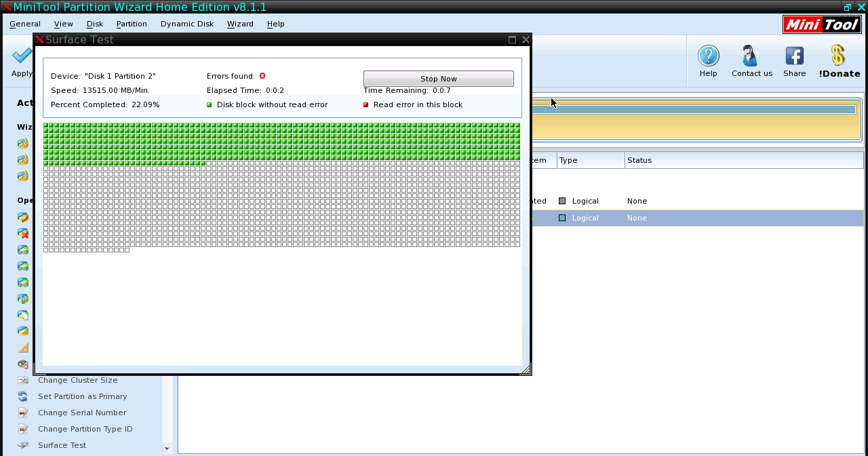Click the Change Cluster Size icon
The width and height of the screenshot is (868, 456).
tap(23, 380)
